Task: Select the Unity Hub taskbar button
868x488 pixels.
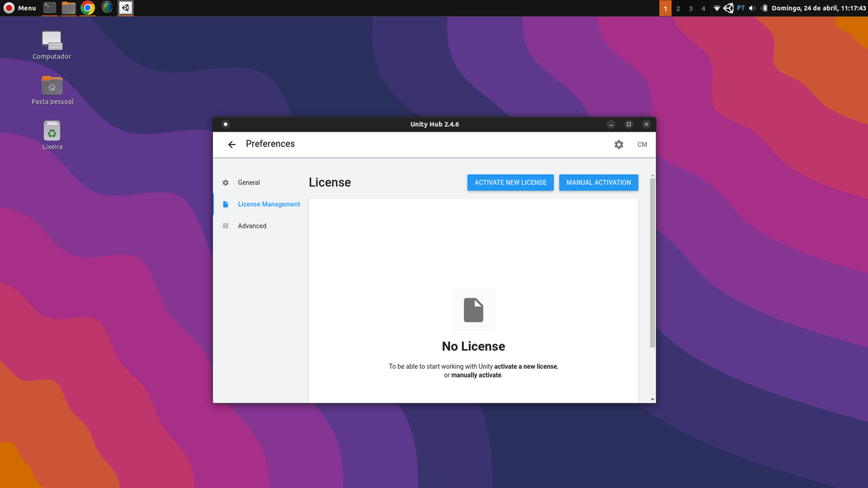Action: [126, 8]
